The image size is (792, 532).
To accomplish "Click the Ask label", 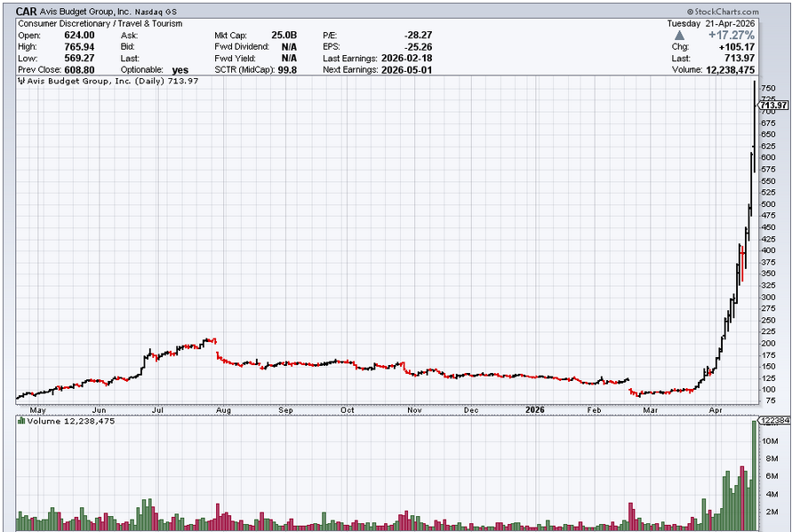I will click(x=129, y=36).
